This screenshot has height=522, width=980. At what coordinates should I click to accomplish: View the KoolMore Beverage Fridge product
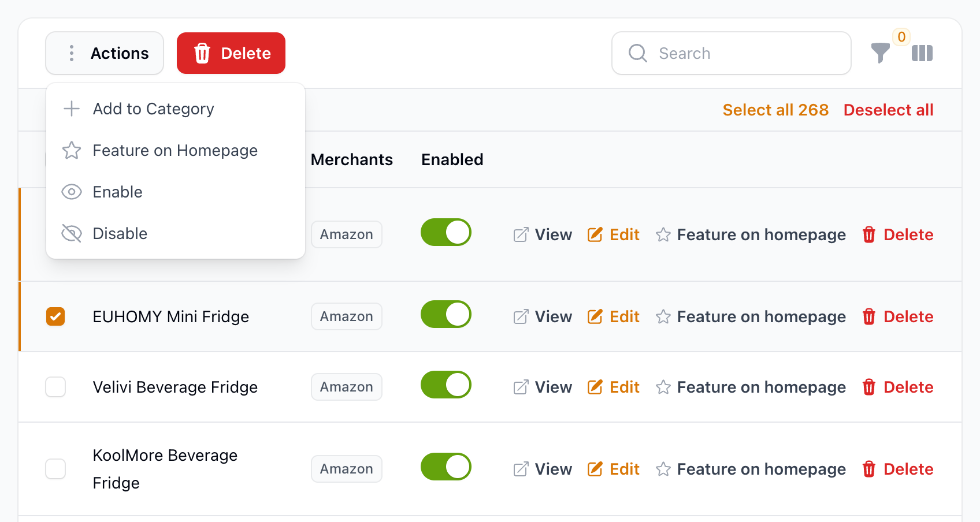coord(543,469)
